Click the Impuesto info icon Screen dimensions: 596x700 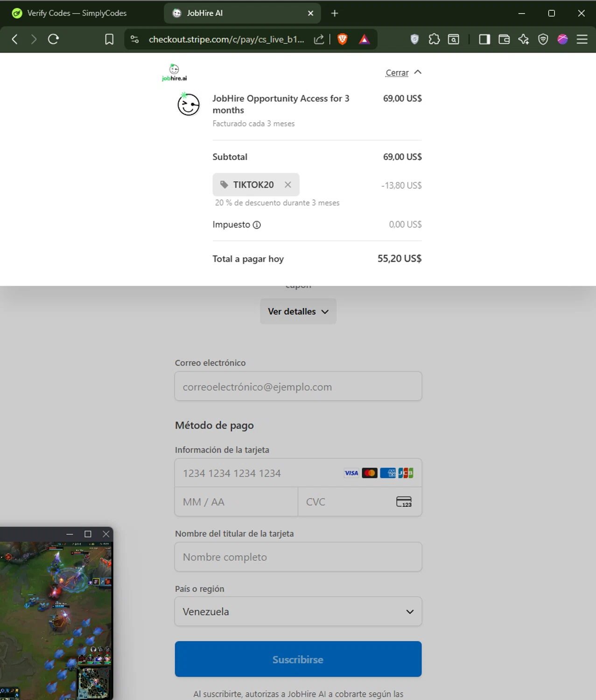pyautogui.click(x=257, y=225)
